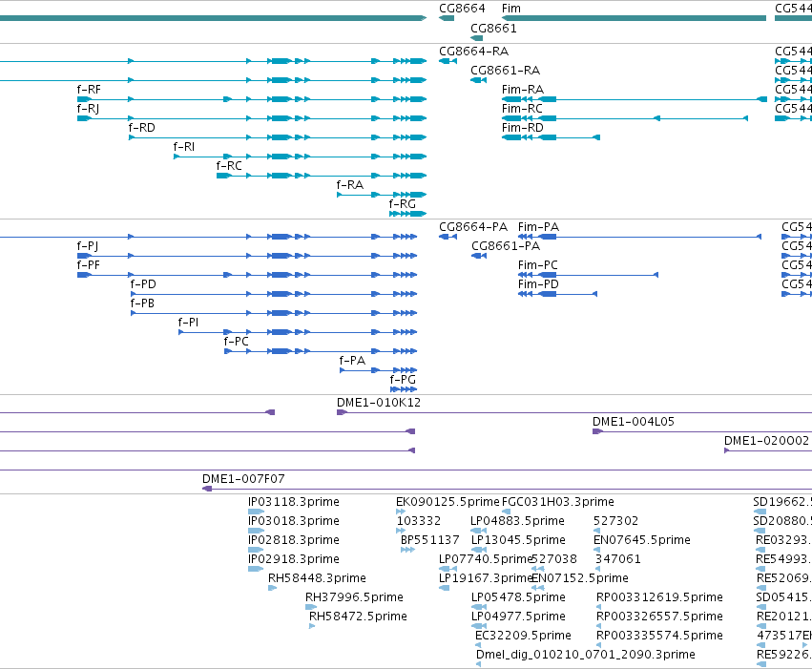The image size is (812, 669).
Task: Click the f-RF transcript label
Action: 89,90
